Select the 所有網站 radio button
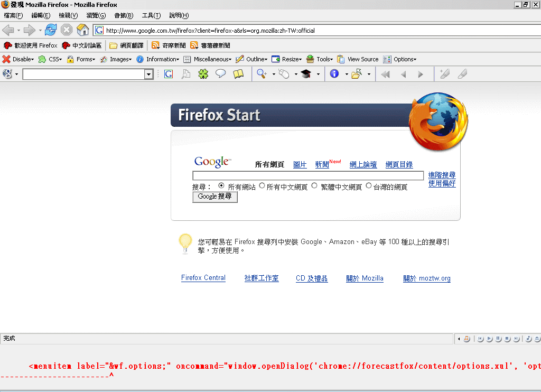This screenshot has width=541, height=392. 221,185
